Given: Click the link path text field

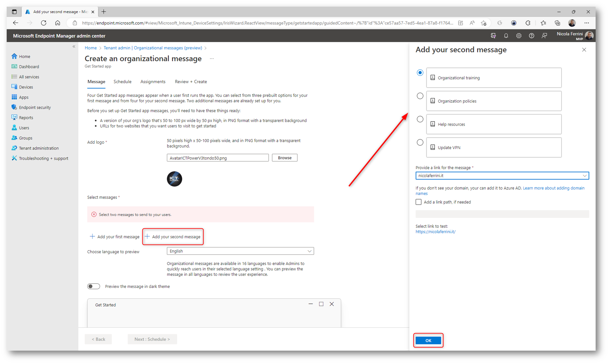Looking at the screenshot, I should click(x=502, y=214).
